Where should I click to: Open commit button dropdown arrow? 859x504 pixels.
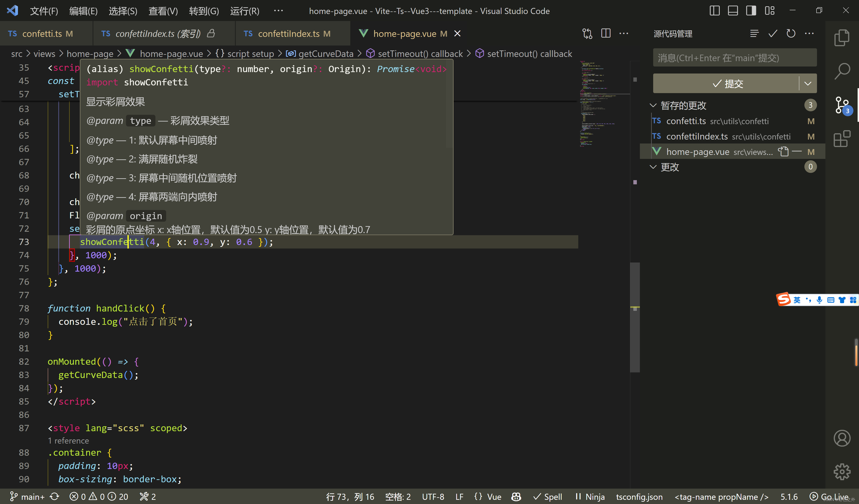pos(807,84)
